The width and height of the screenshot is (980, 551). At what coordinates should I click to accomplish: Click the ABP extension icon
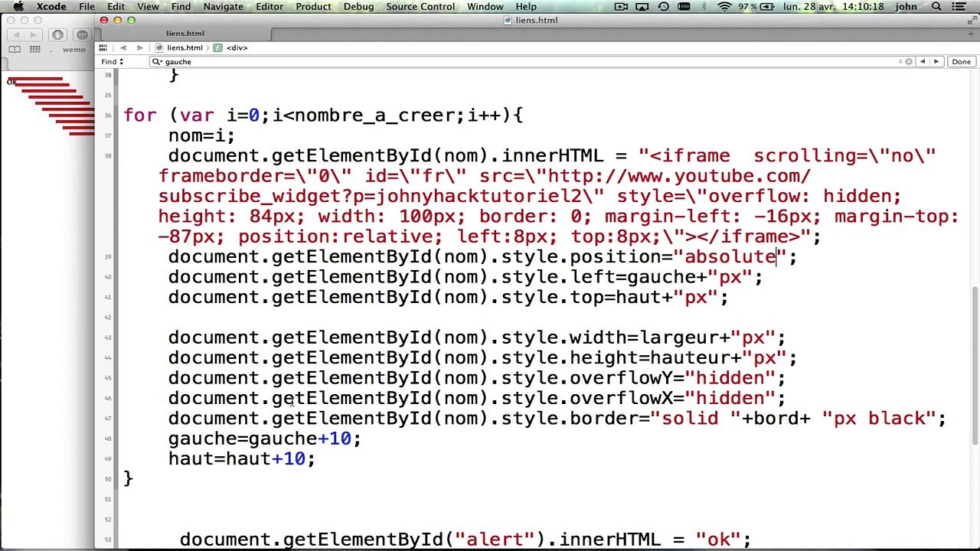point(83,35)
